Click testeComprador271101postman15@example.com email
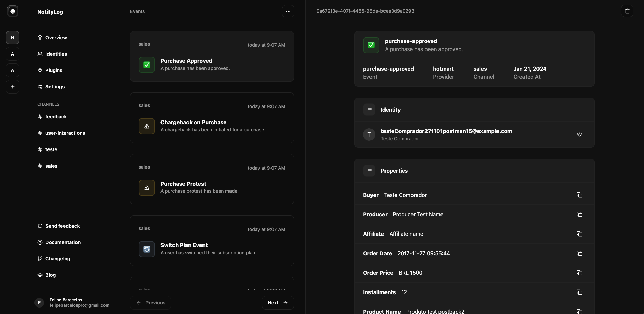Screen dimensions: 644x314 (x=447, y=131)
